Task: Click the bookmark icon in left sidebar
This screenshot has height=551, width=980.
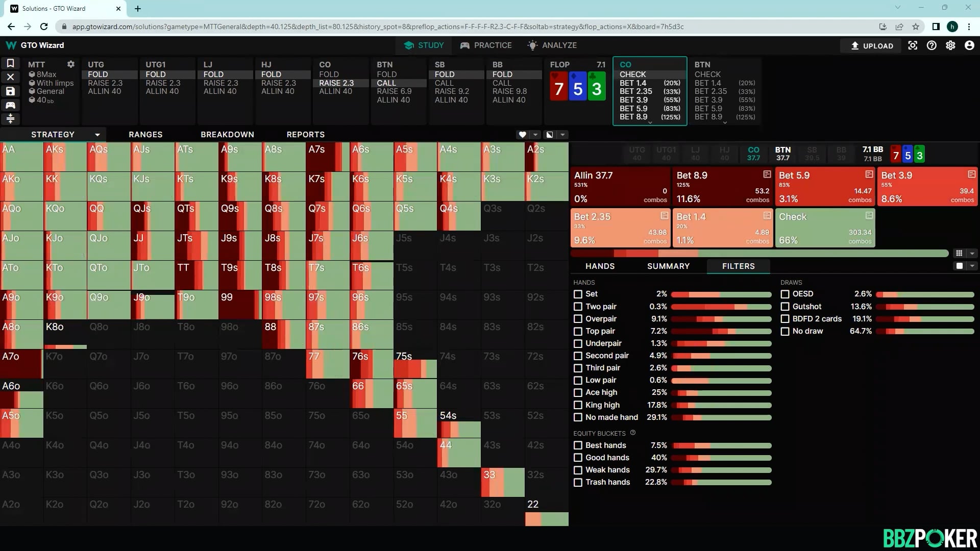Action: click(x=10, y=63)
